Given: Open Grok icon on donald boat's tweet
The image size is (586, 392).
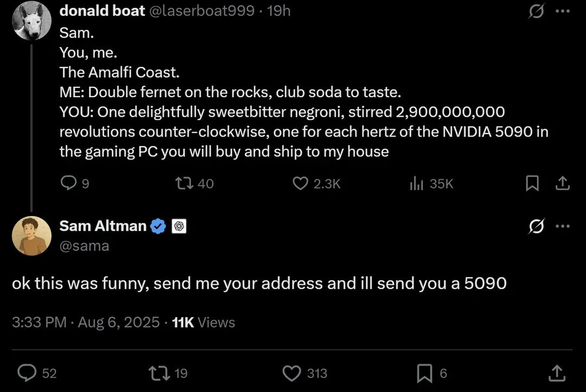Looking at the screenshot, I should (x=536, y=11).
